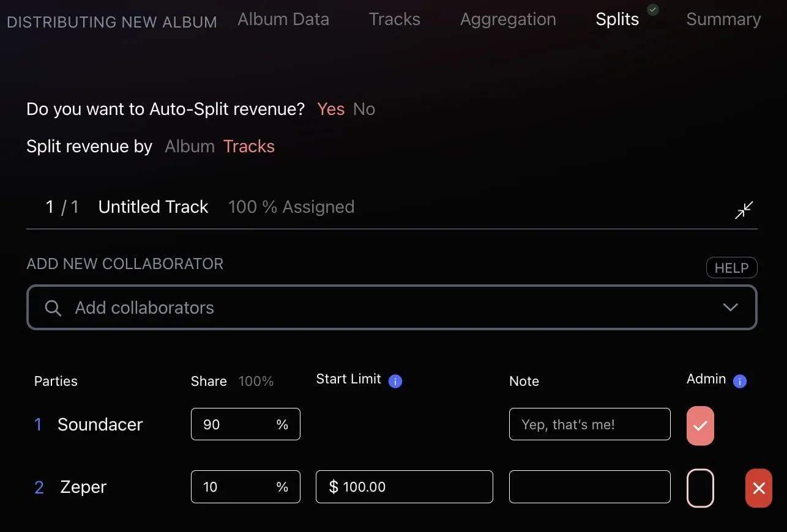787x532 pixels.
Task: Click the Share column header
Action: 209,382
